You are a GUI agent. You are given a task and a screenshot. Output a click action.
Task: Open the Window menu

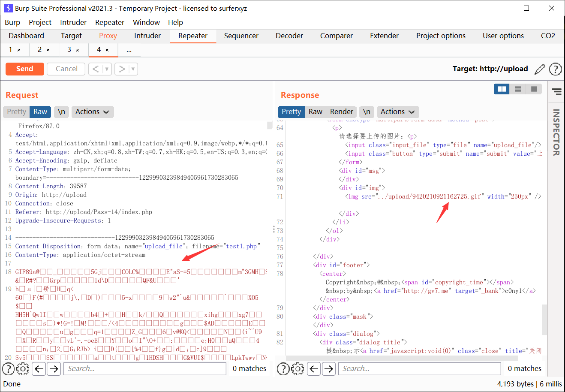point(146,22)
